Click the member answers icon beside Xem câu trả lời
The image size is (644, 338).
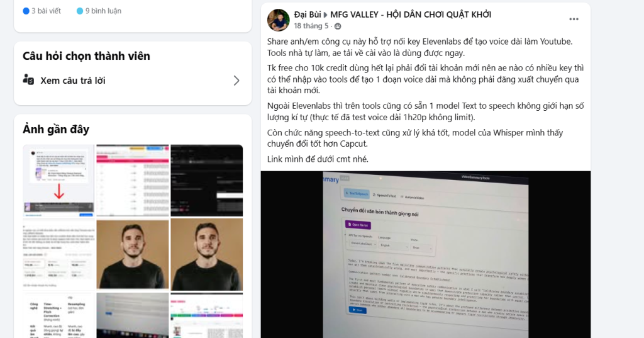[x=28, y=79]
